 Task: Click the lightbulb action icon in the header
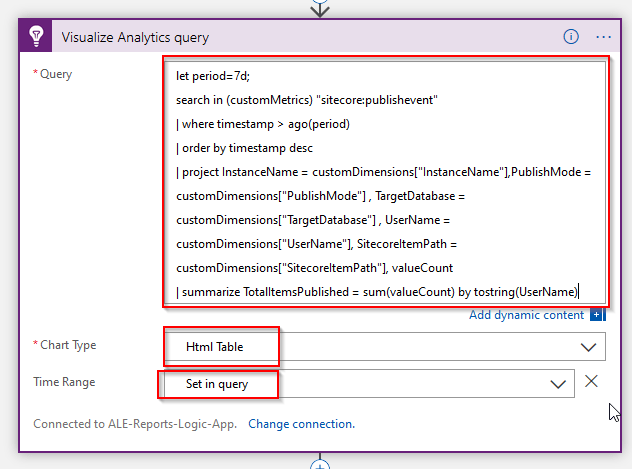tap(35, 37)
